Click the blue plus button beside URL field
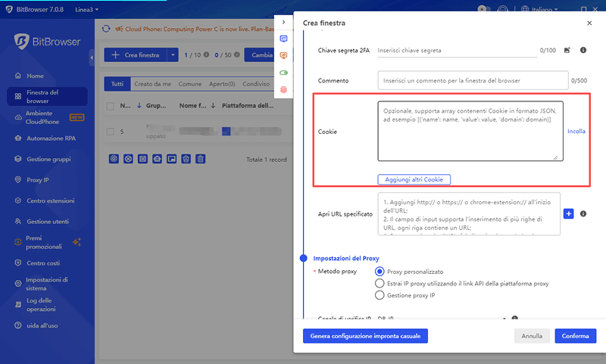 coord(569,214)
